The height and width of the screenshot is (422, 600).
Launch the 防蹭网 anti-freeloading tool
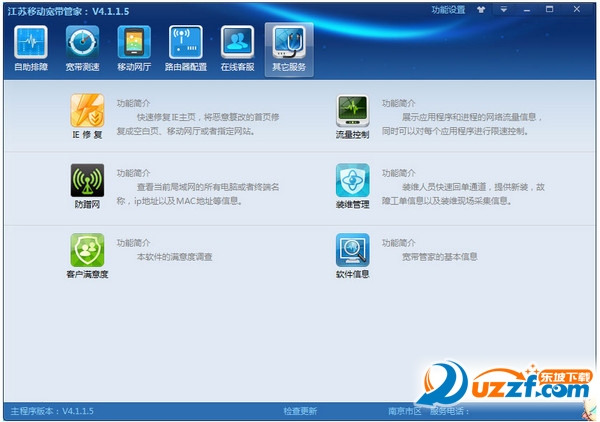coord(87,186)
